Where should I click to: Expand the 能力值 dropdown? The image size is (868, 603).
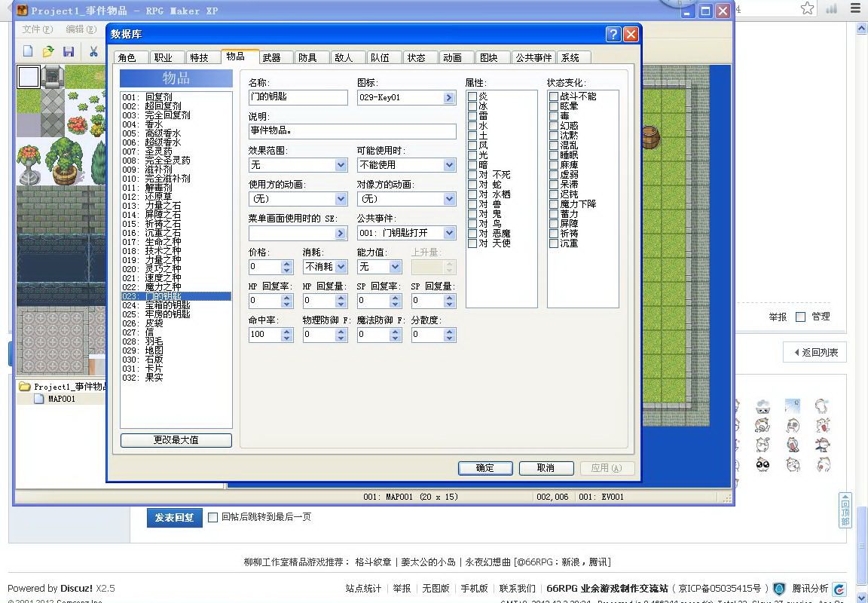[x=396, y=267]
